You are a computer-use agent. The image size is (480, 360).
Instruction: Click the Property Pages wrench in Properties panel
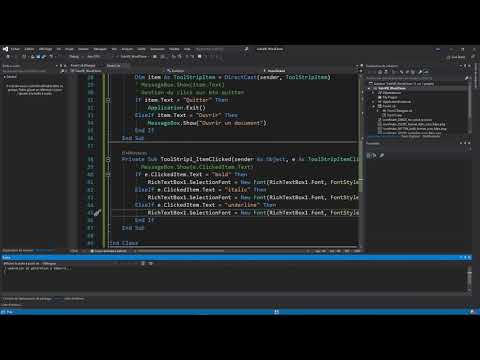coord(382,155)
